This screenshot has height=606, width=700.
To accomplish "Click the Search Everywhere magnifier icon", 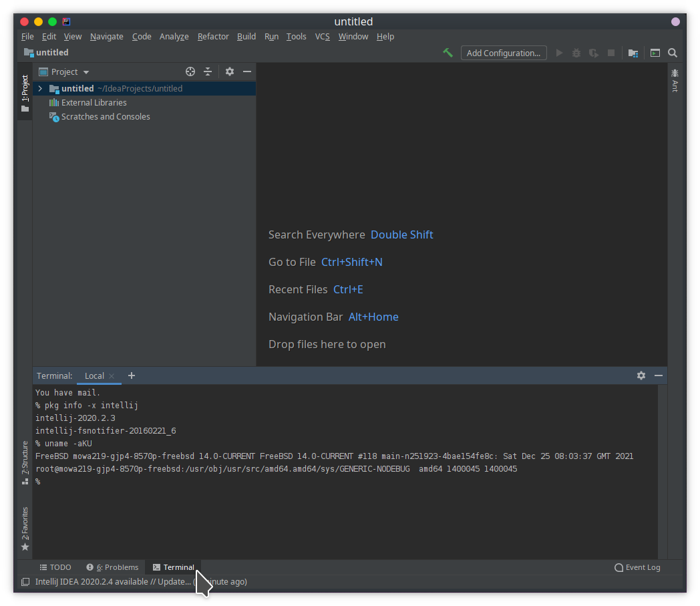I will point(673,53).
